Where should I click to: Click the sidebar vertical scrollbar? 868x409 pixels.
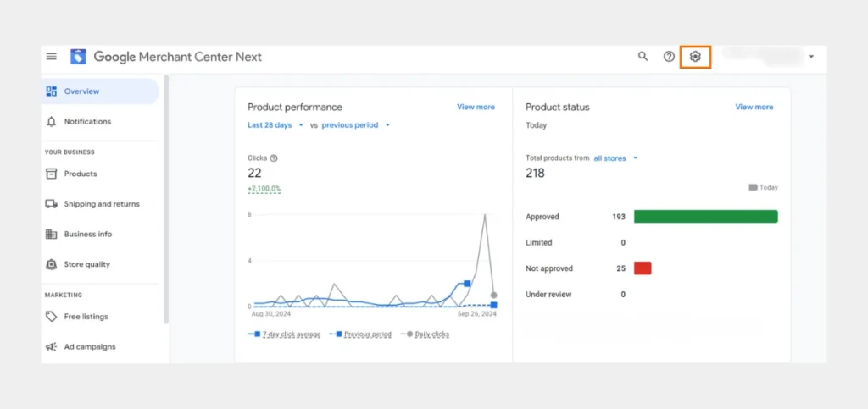[166, 199]
